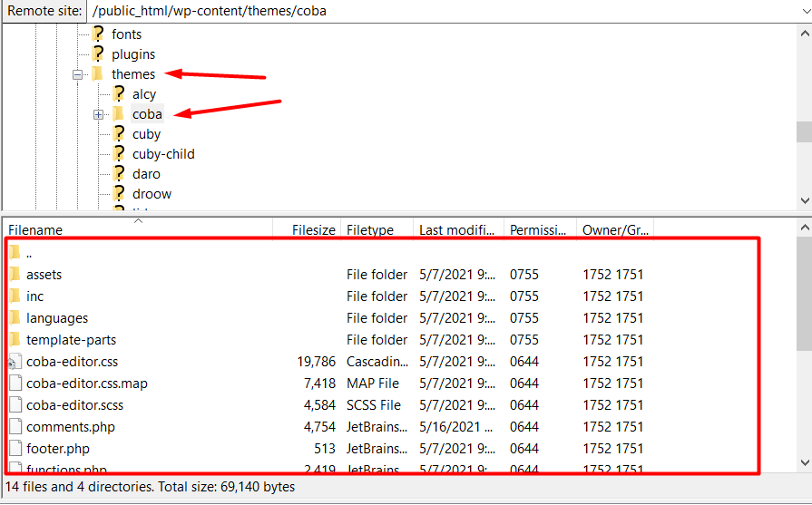Expand the coba tree node
The image size is (812, 505).
click(x=98, y=114)
